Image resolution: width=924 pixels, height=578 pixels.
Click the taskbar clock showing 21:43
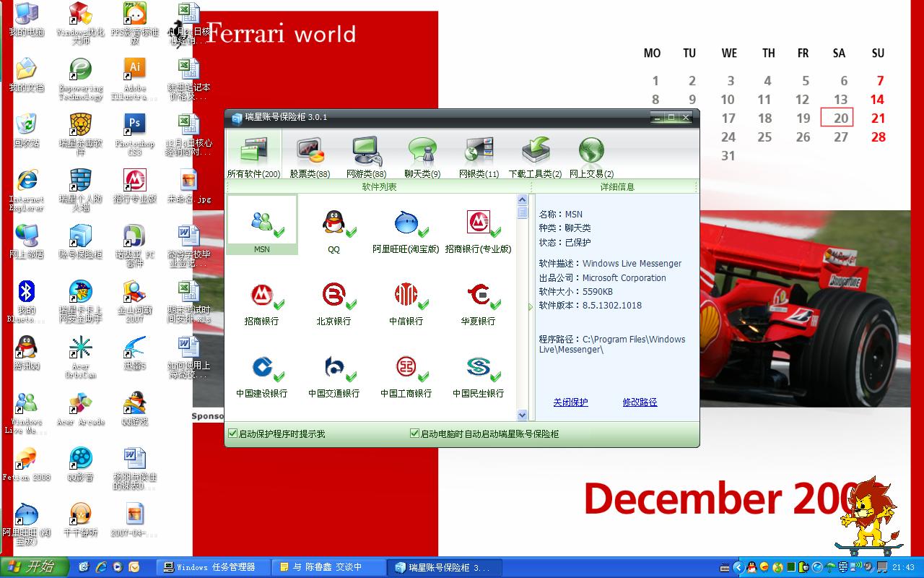pyautogui.click(x=904, y=568)
